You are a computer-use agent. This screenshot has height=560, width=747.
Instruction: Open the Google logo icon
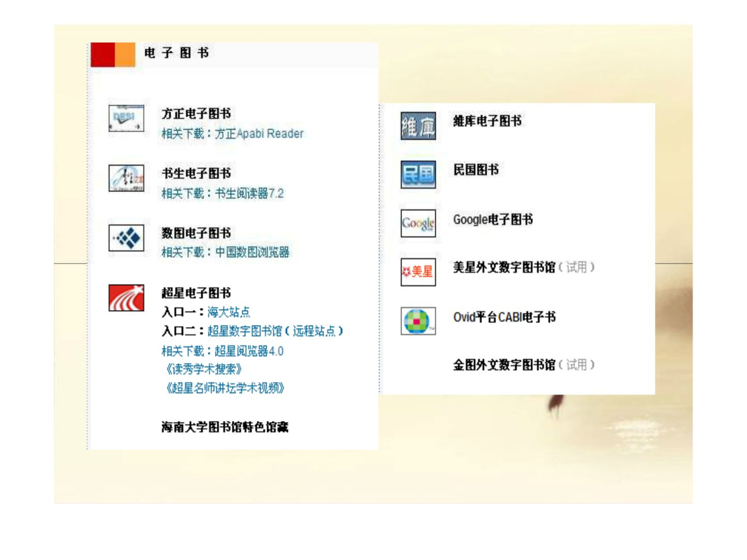coord(418,223)
